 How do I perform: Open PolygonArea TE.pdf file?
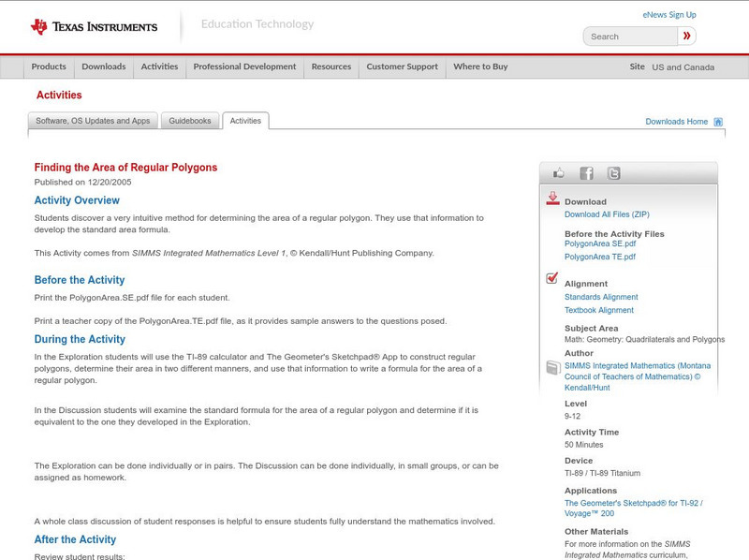(600, 257)
